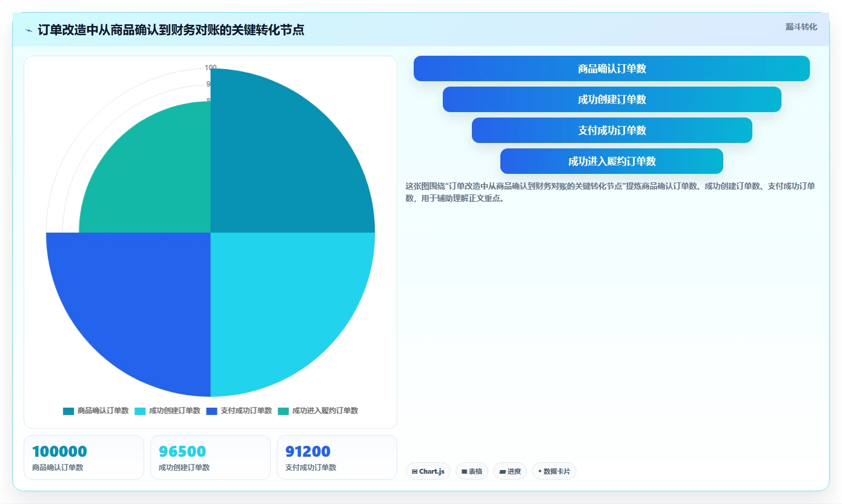Screen dimensions: 842x504
Task: Click the 数据卡片 tag chip
Action: pyautogui.click(x=554, y=471)
